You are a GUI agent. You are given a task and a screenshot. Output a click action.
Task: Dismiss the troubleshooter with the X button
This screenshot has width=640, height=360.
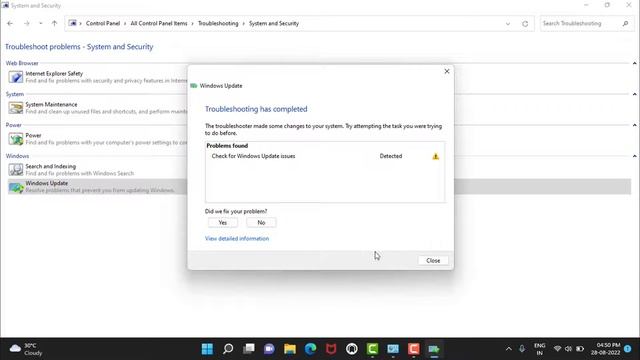coord(447,71)
